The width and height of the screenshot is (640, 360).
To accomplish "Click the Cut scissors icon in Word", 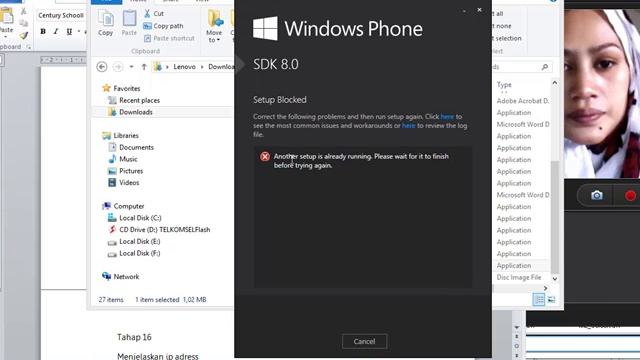I will click(24, 11).
